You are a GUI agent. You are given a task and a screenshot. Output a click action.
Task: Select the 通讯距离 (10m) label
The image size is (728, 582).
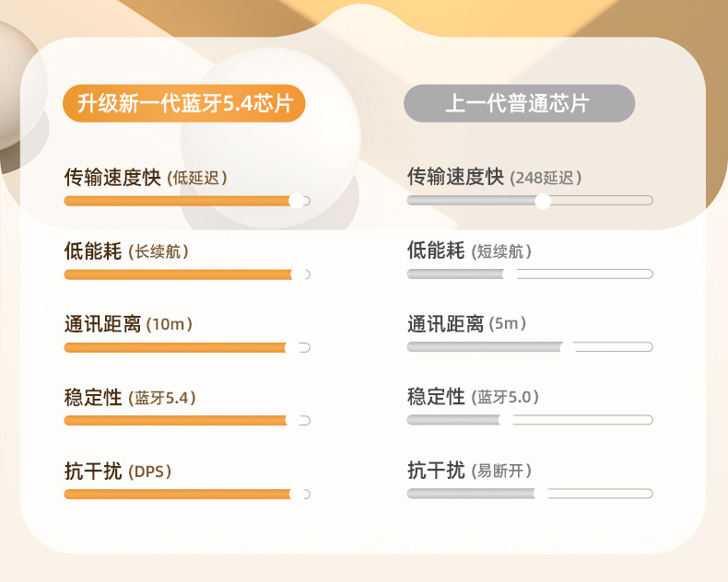(x=128, y=324)
